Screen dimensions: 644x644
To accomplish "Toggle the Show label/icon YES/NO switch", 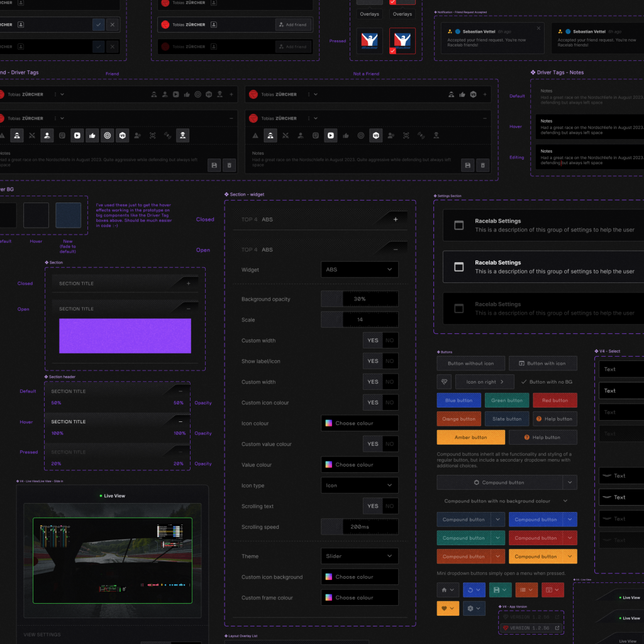I will [x=380, y=361].
